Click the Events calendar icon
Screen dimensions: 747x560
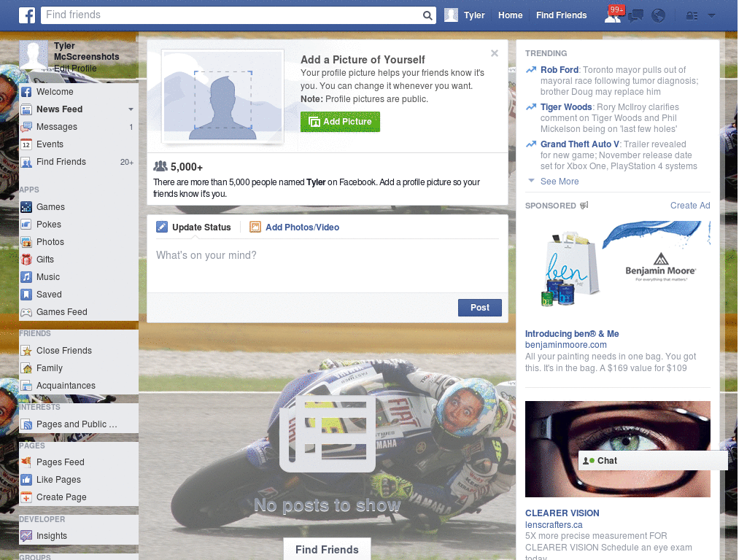[x=26, y=144]
